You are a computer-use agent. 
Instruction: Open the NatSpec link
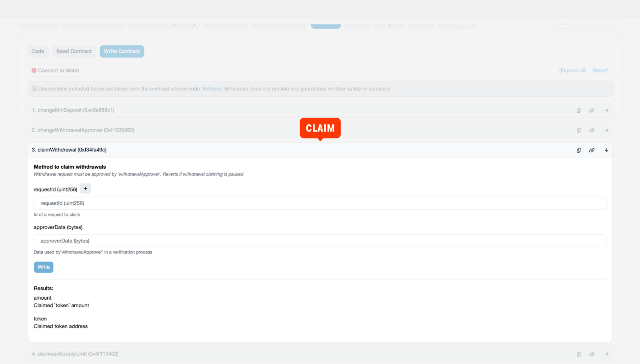coord(211,89)
